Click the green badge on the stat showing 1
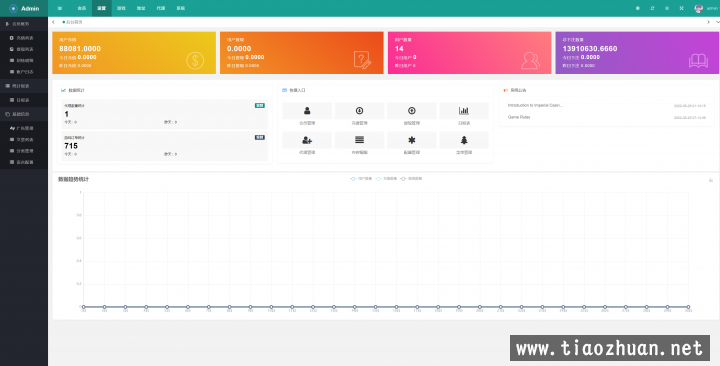The image size is (720, 366). coord(259,105)
